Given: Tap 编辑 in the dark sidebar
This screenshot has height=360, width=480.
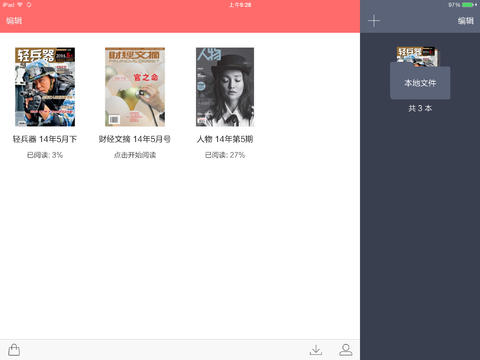Looking at the screenshot, I should click(465, 21).
